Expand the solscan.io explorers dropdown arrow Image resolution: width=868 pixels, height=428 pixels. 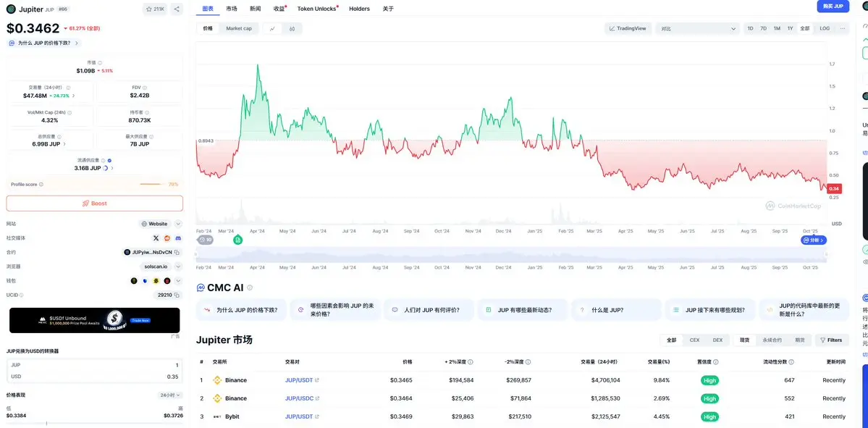coord(178,267)
